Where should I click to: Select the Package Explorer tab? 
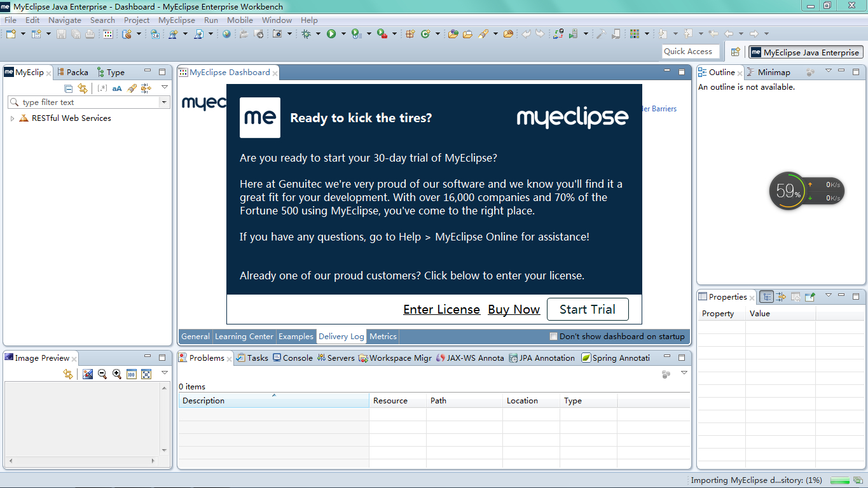[72, 73]
